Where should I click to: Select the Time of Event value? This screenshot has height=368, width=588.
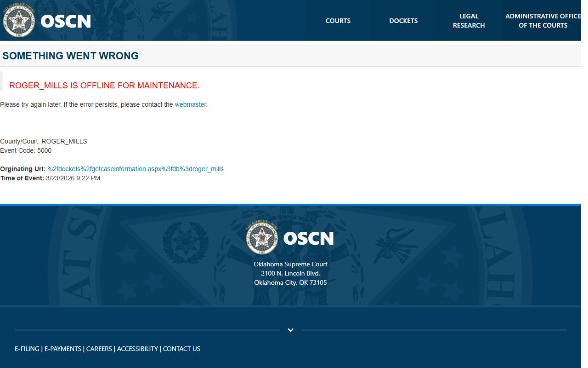click(73, 178)
